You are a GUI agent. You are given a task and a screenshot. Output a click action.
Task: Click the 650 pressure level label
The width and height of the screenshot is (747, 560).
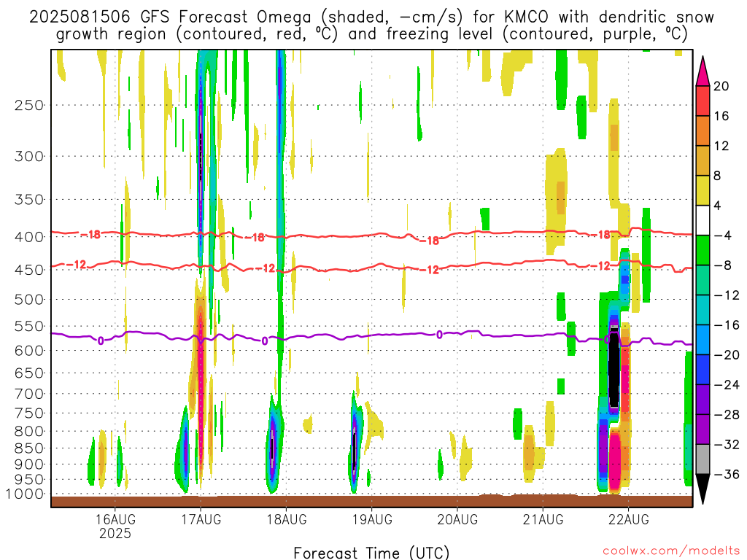[x=29, y=373]
